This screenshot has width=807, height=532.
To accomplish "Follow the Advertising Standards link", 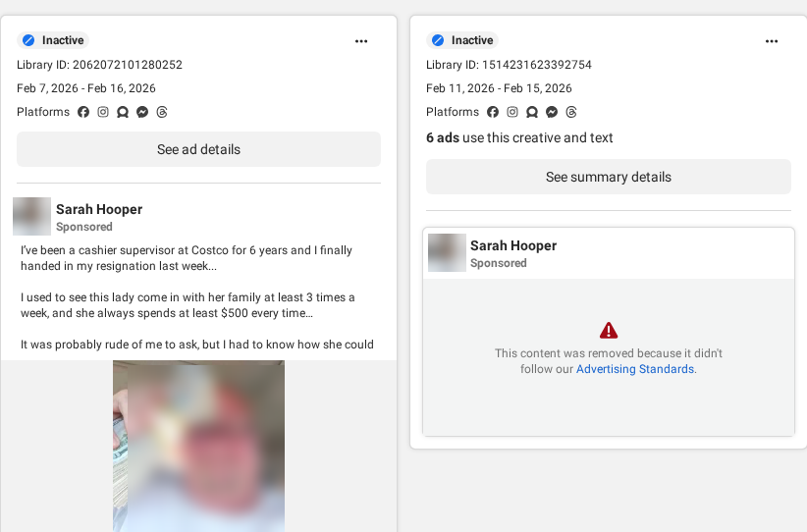I will click(635, 369).
